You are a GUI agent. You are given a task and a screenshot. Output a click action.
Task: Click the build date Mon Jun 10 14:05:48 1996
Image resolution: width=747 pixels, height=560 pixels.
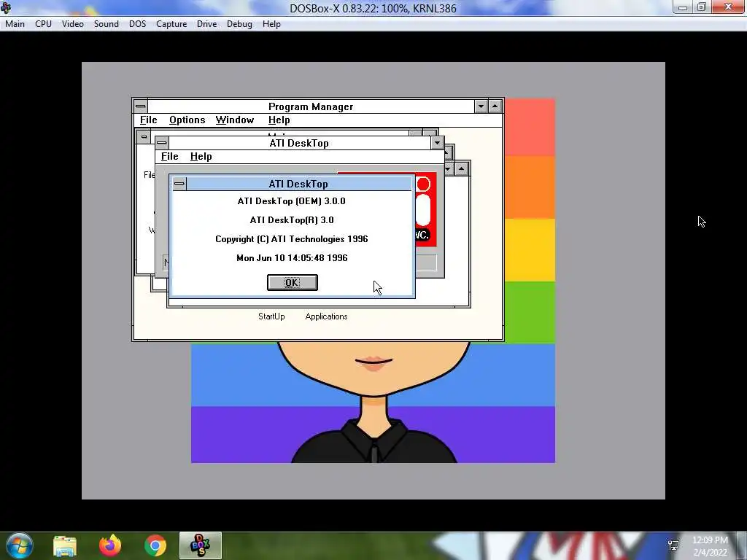pyautogui.click(x=292, y=258)
